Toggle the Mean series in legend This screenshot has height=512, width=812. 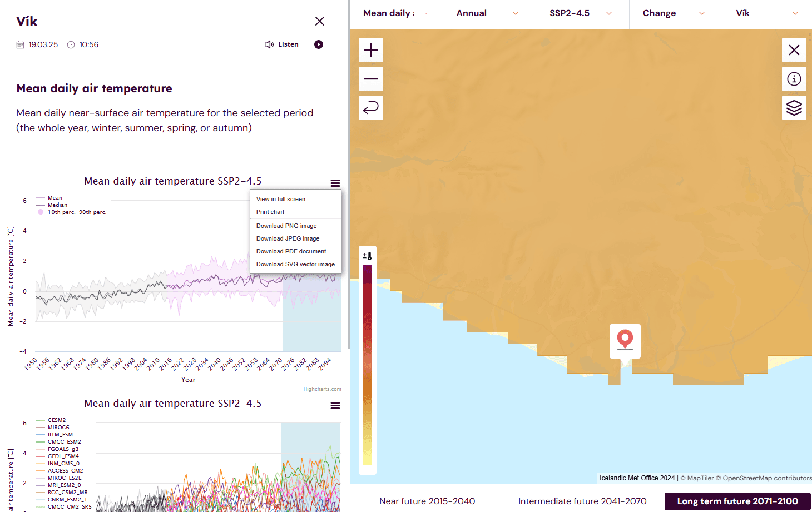(x=55, y=198)
